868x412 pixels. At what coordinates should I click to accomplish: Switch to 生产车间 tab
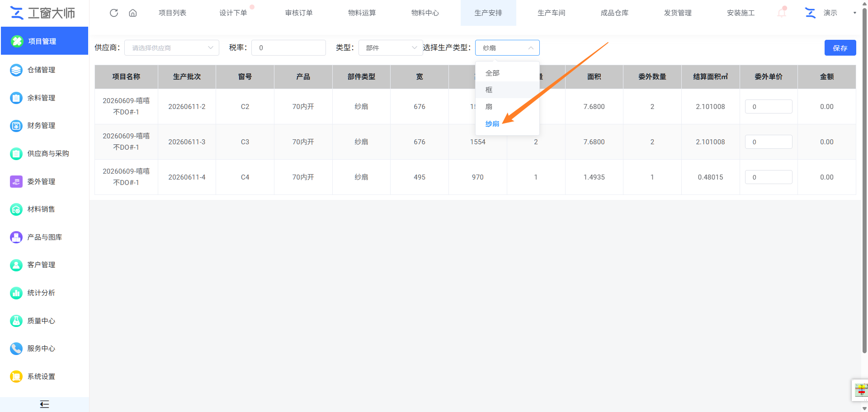(551, 13)
